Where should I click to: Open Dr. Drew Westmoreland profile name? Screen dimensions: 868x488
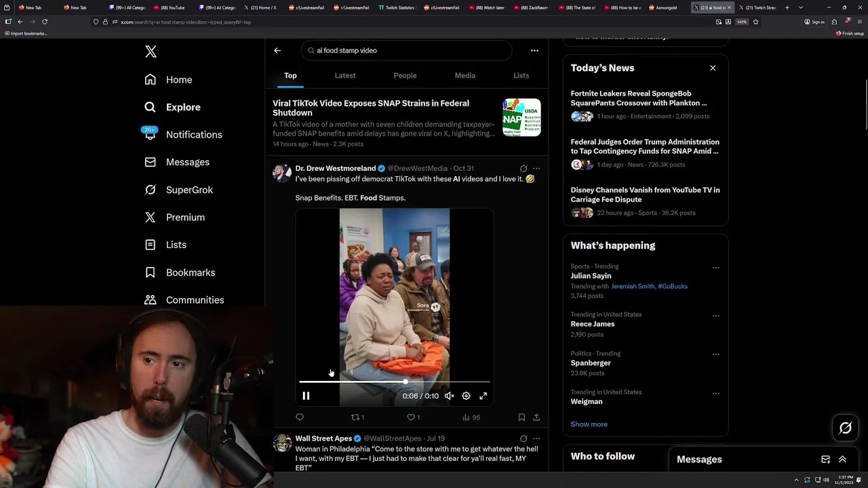click(x=335, y=168)
